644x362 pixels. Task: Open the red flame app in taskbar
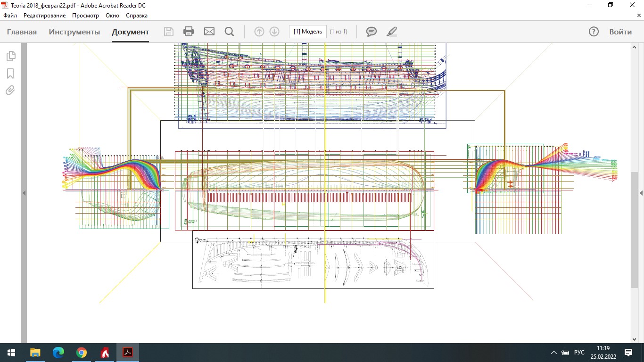click(x=105, y=353)
